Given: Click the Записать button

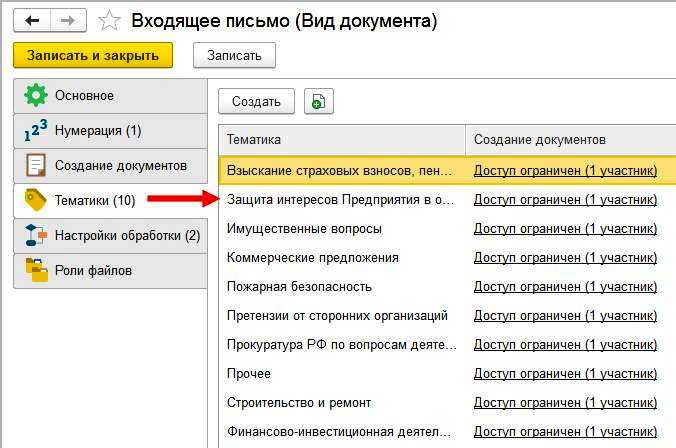Looking at the screenshot, I should click(x=234, y=55).
